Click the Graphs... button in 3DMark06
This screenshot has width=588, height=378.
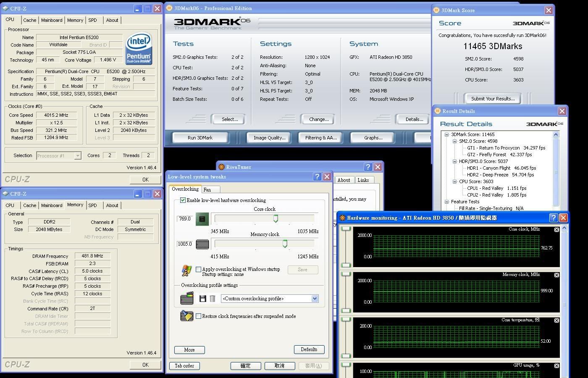pos(373,138)
